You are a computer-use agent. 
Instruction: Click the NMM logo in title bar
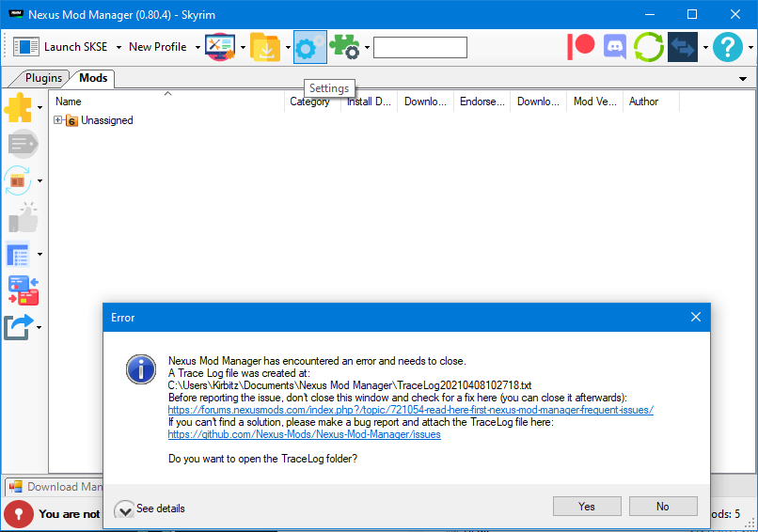click(x=16, y=14)
